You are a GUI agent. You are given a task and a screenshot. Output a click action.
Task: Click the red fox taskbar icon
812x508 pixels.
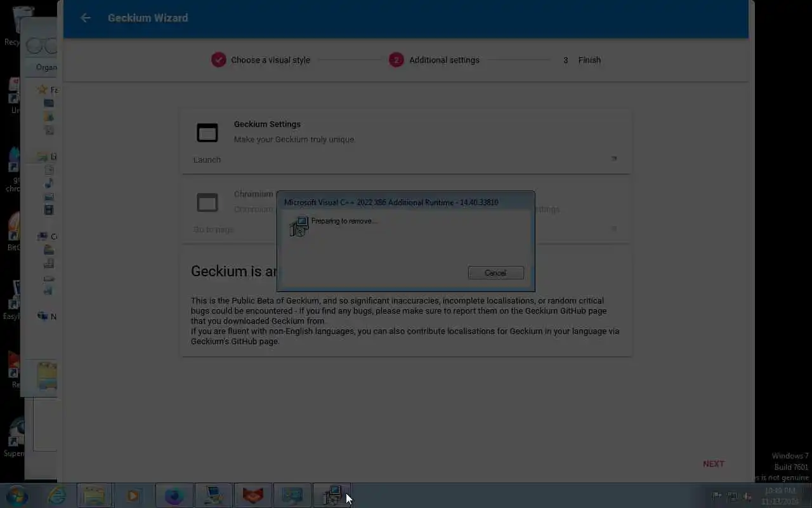[252, 495]
